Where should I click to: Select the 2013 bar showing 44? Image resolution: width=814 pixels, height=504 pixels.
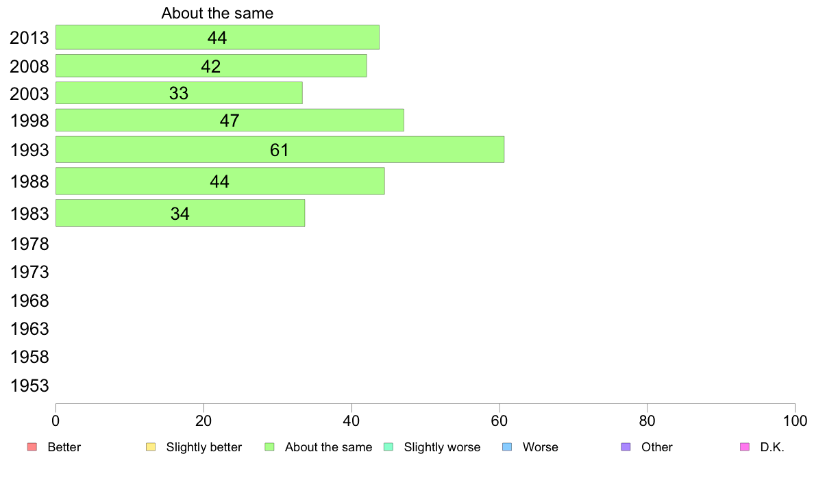tap(217, 38)
